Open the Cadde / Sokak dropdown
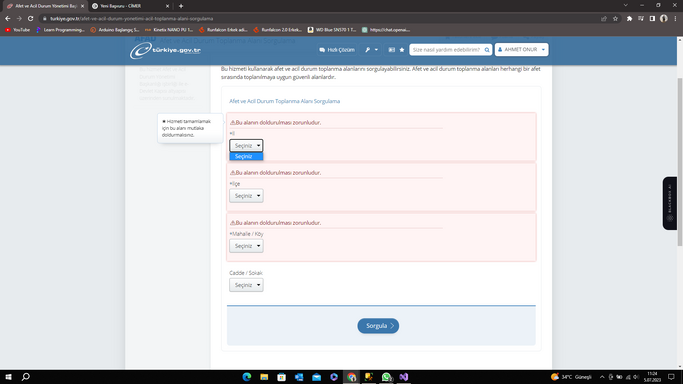683x384 pixels. coord(246,285)
